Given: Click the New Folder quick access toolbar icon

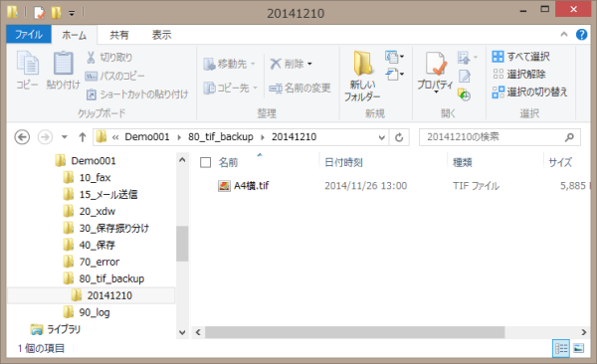Looking at the screenshot, I should tap(56, 13).
